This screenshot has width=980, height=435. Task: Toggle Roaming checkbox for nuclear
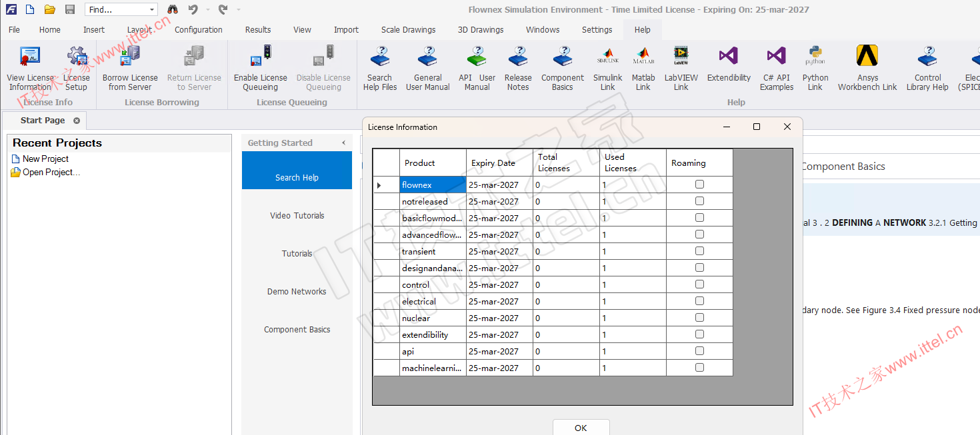click(699, 318)
